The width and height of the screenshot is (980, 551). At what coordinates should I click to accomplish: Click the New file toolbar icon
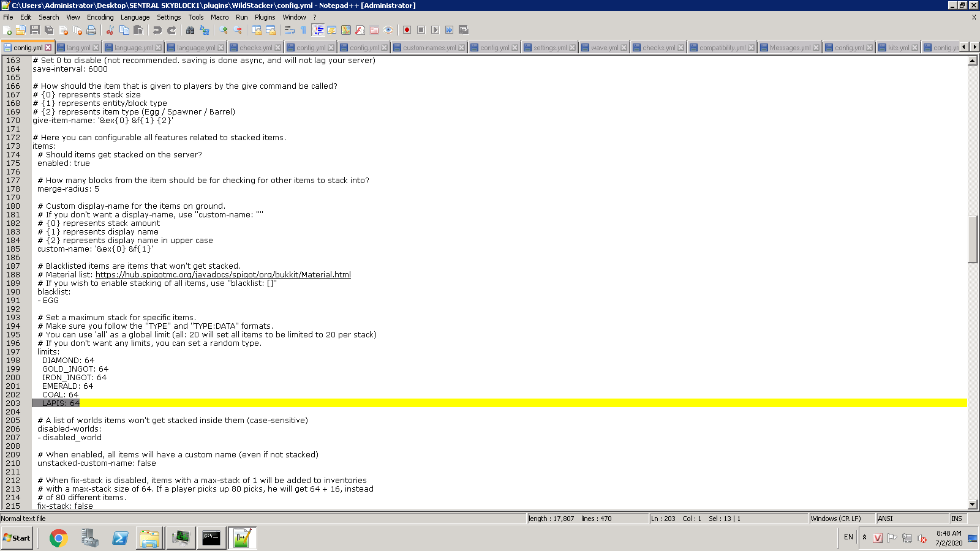pos(7,30)
